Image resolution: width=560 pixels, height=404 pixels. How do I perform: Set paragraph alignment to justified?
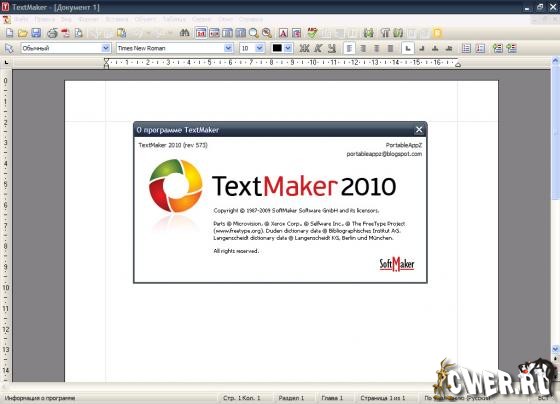(x=391, y=48)
